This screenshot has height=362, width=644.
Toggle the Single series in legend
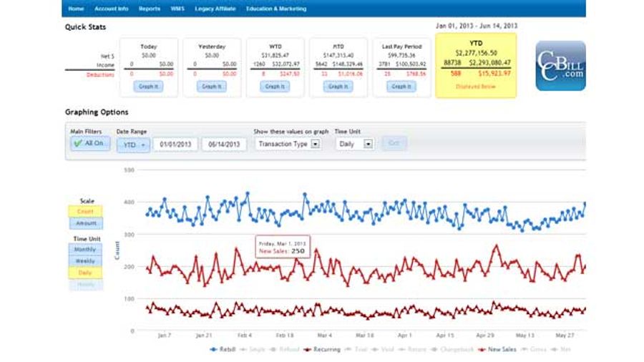tap(253, 350)
